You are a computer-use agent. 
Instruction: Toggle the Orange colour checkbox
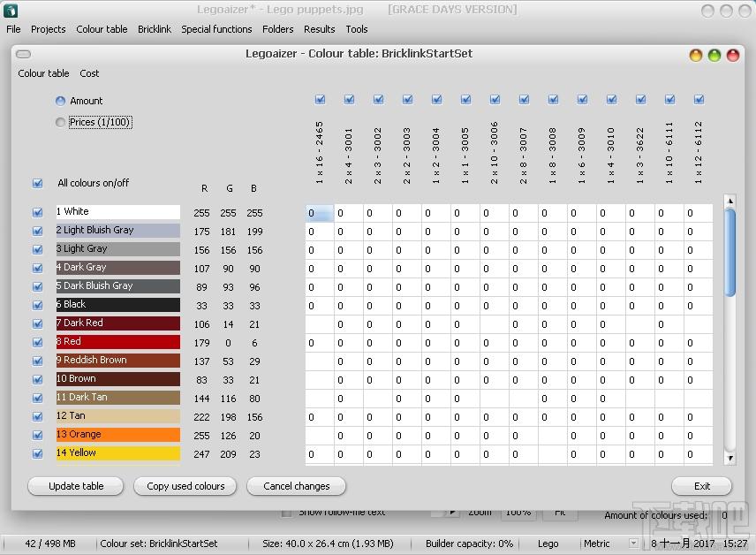point(38,435)
